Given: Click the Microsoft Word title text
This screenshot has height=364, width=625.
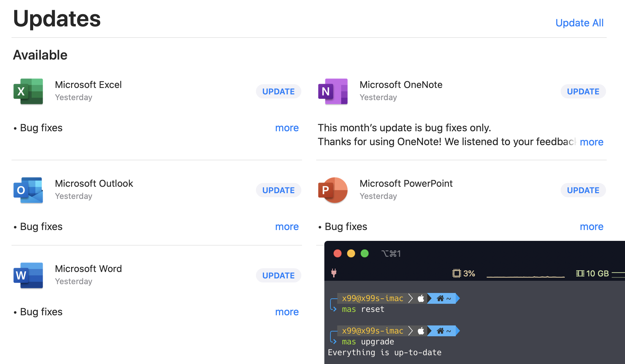Looking at the screenshot, I should point(88,269).
